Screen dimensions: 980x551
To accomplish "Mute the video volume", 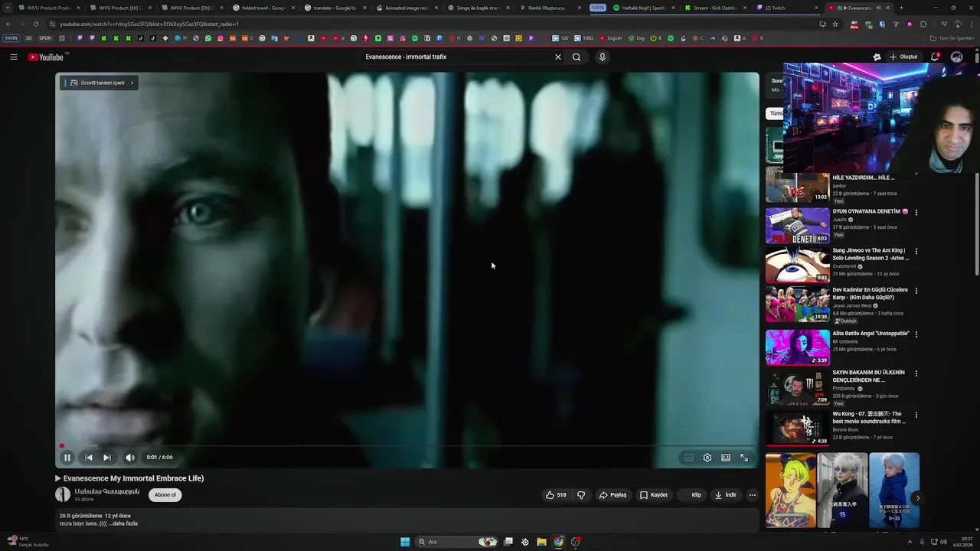I will [130, 458].
